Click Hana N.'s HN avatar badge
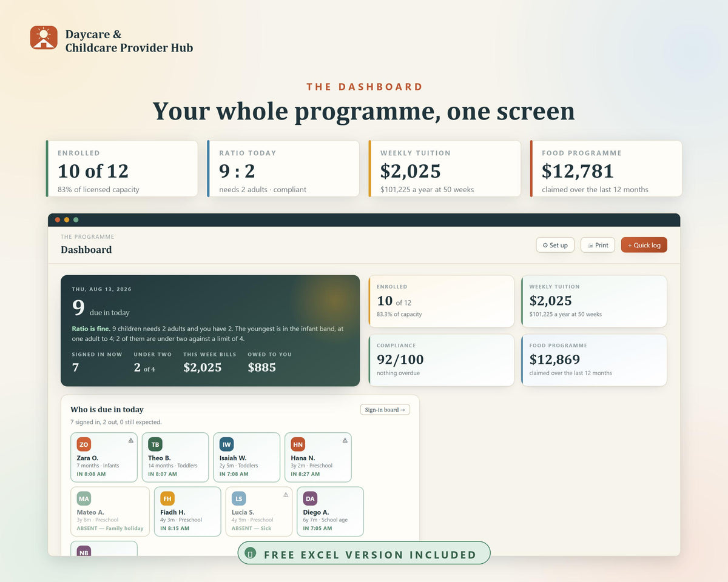Screen dimensions: 728x582 [x=298, y=444]
